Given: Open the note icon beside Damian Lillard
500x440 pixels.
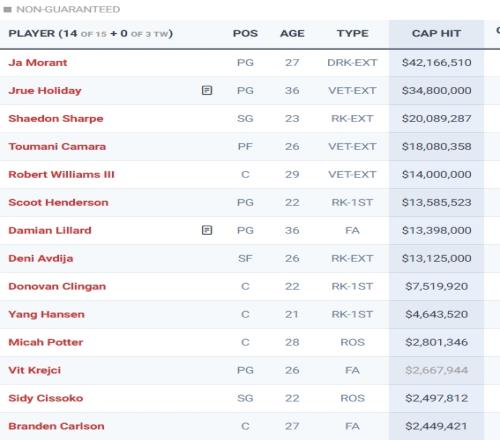Looking at the screenshot, I should coord(207,230).
